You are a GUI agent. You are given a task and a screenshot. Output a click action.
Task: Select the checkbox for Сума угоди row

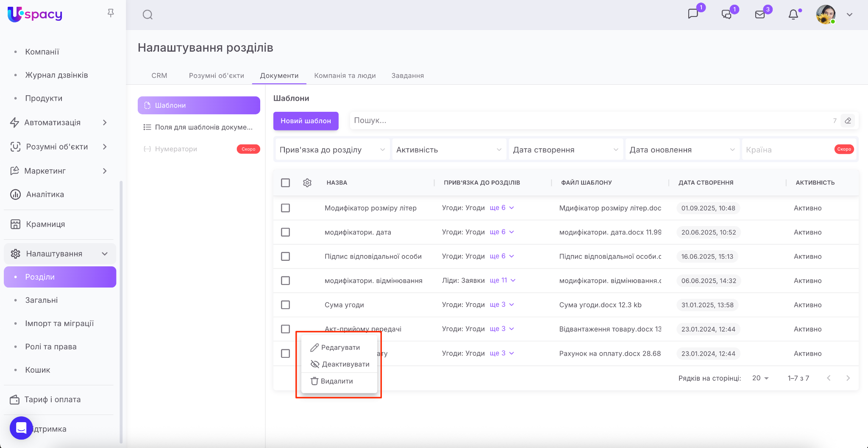286,305
